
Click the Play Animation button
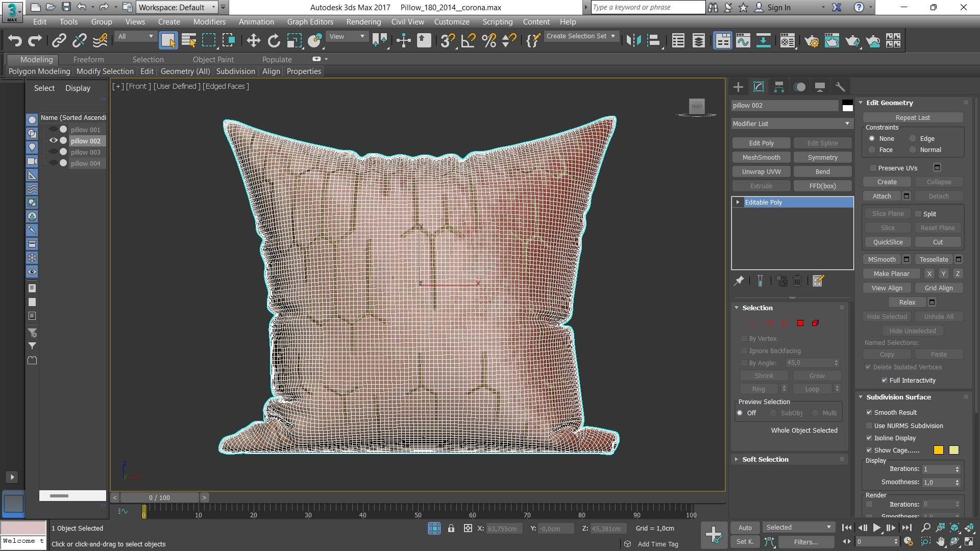click(x=876, y=528)
